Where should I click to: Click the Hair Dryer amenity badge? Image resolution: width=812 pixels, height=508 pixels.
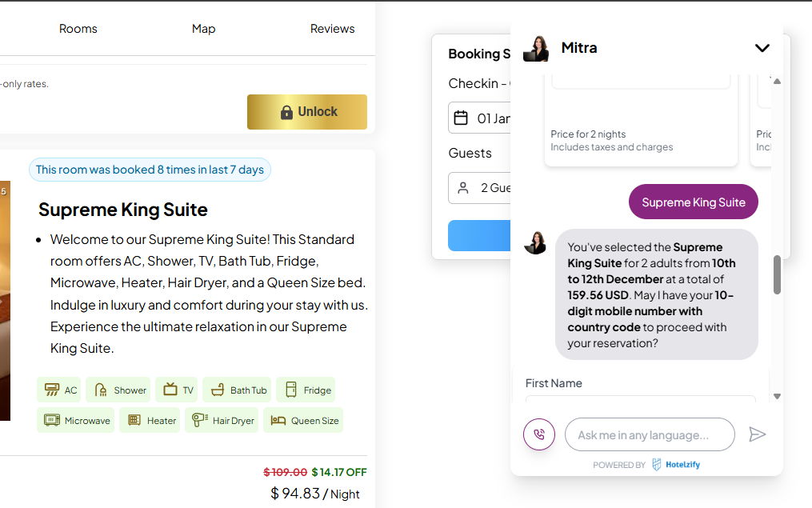pos(223,420)
